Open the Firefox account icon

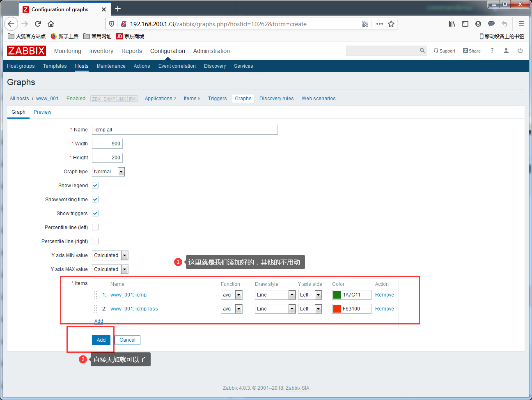[x=478, y=24]
